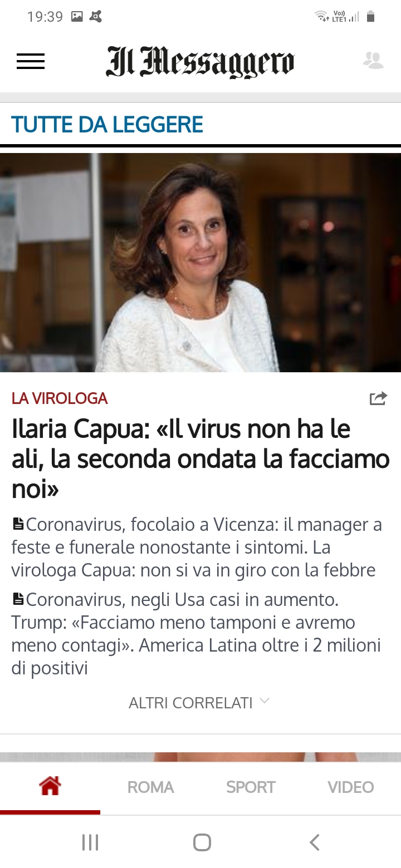This screenshot has height=868, width=401.
Task: Go to the home tab icon
Action: 50,786
